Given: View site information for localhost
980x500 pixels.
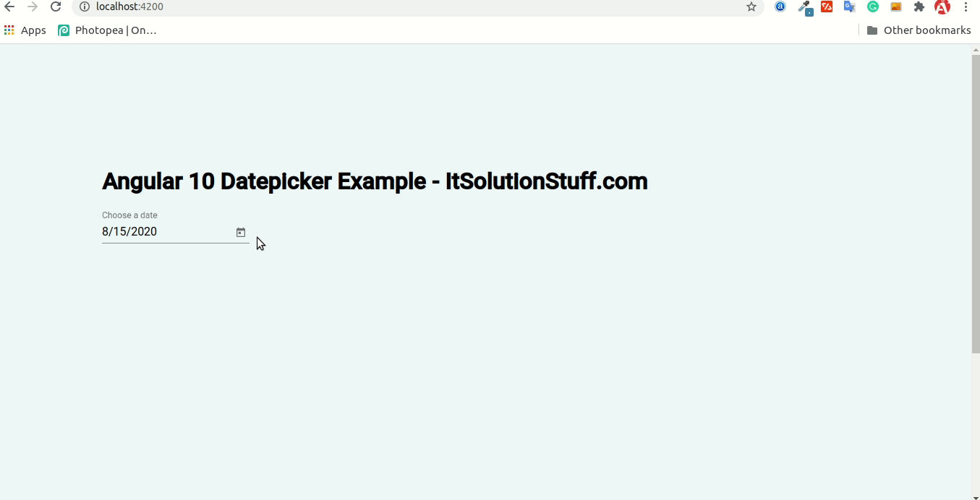Looking at the screenshot, I should [x=84, y=7].
